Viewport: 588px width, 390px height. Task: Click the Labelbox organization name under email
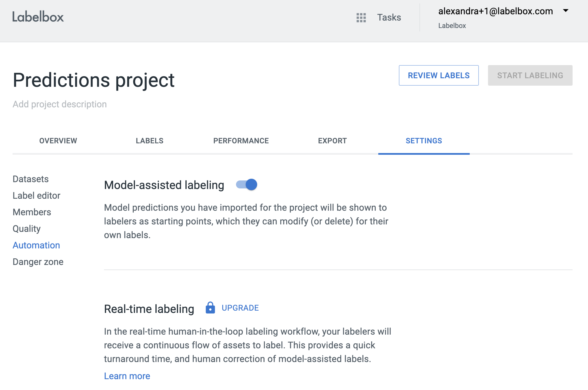[x=452, y=26]
